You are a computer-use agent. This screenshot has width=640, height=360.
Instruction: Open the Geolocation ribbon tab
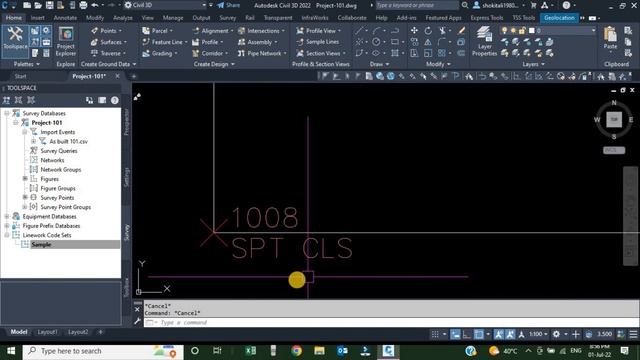(559, 18)
